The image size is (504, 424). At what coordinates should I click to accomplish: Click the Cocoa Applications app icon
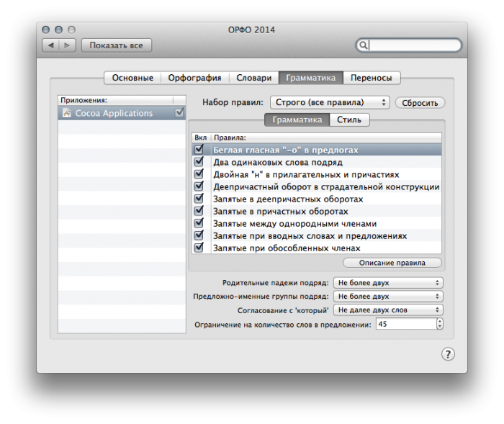(x=67, y=113)
